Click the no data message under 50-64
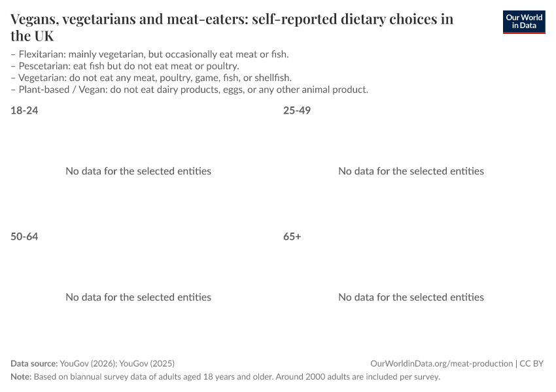The height and width of the screenshot is (392, 556). 138,297
